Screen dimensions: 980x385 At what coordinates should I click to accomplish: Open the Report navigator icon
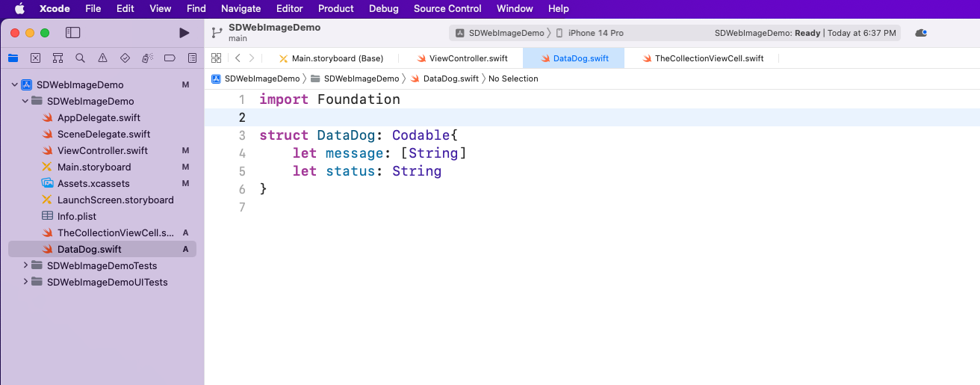coord(192,58)
